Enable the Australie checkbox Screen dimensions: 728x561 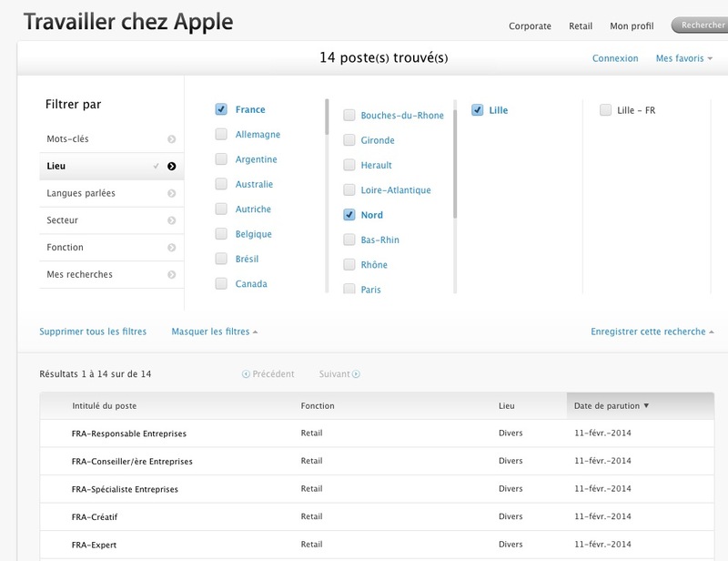[x=221, y=184]
